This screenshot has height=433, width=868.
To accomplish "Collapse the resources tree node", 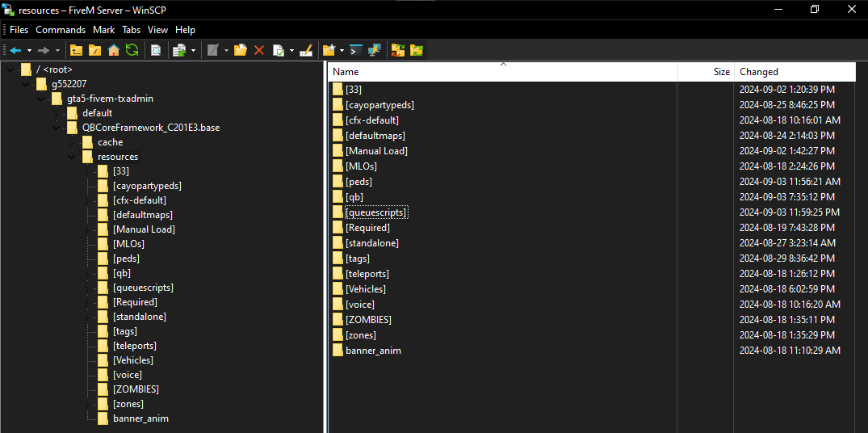I will pyautogui.click(x=71, y=157).
